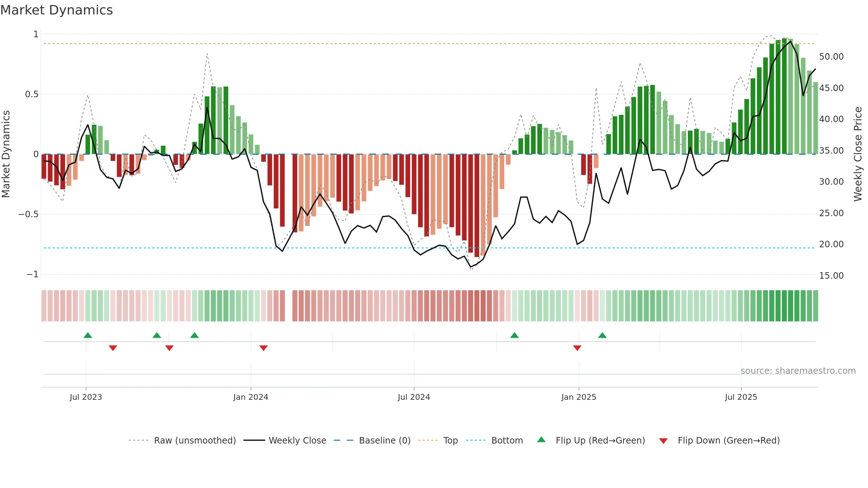Click the 15.00 price axis tick label

pos(831,276)
